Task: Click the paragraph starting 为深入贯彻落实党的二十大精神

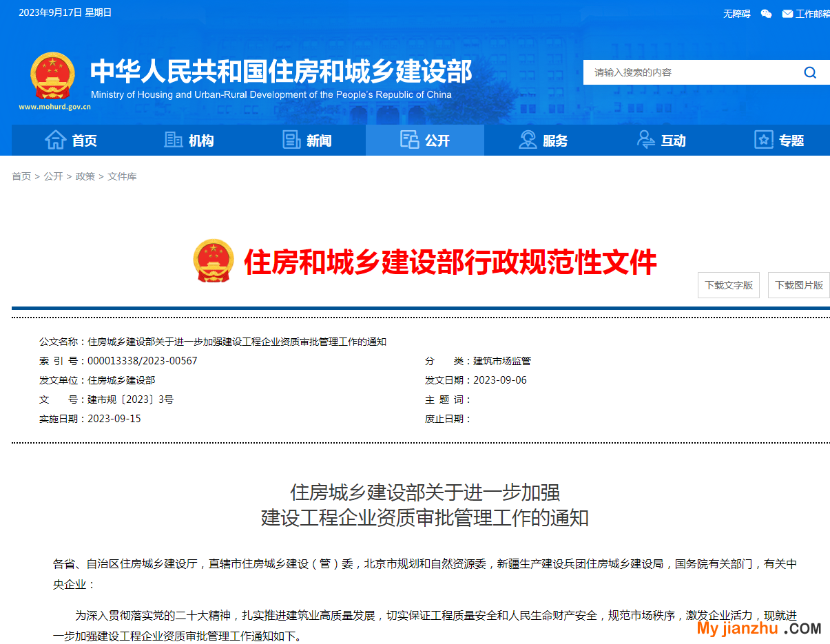Action: (425, 625)
